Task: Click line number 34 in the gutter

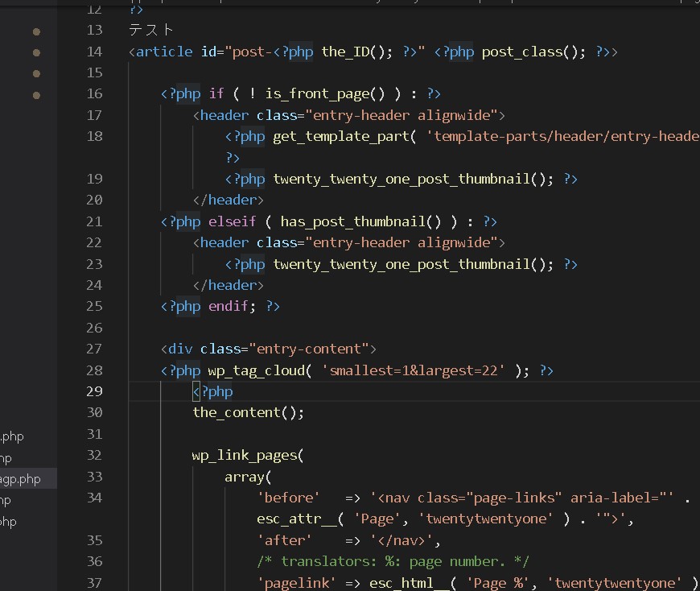Action: click(x=93, y=498)
